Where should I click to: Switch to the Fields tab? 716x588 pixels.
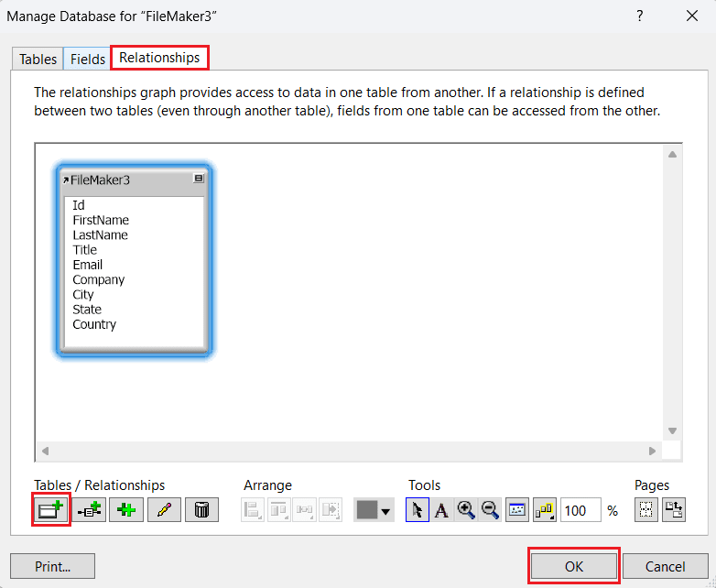(88, 59)
